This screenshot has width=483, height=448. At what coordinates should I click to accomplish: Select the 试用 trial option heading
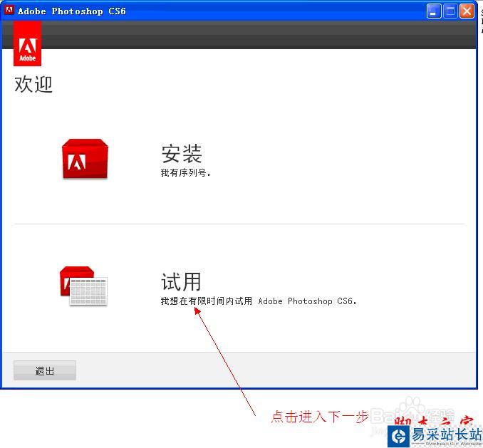click(181, 281)
